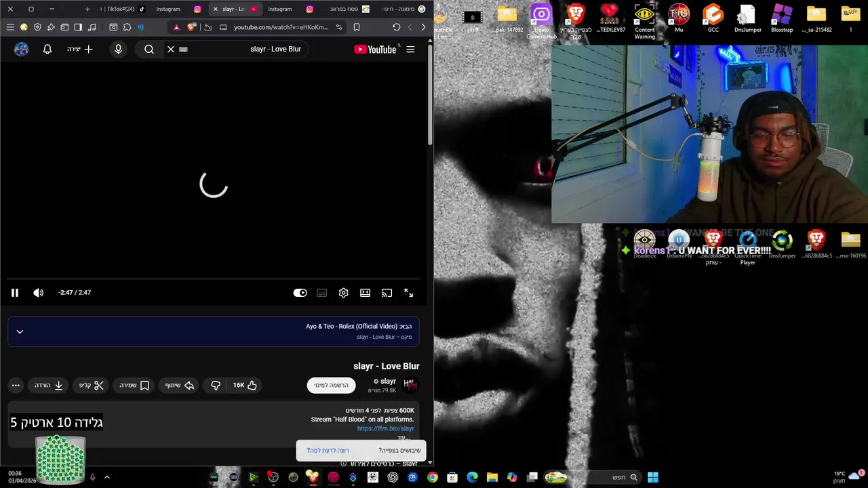The width and height of the screenshot is (868, 488).
Task: Open the player settings gear
Action: click(x=344, y=293)
